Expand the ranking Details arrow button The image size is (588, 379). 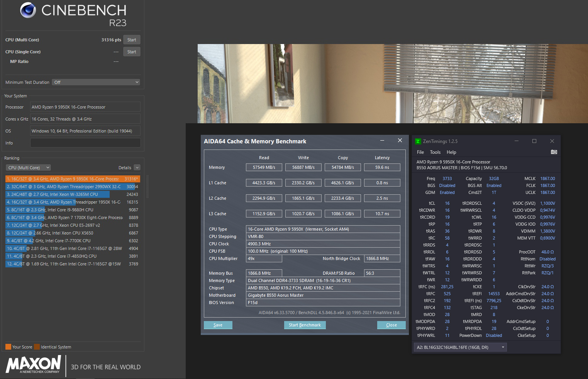[x=137, y=168]
